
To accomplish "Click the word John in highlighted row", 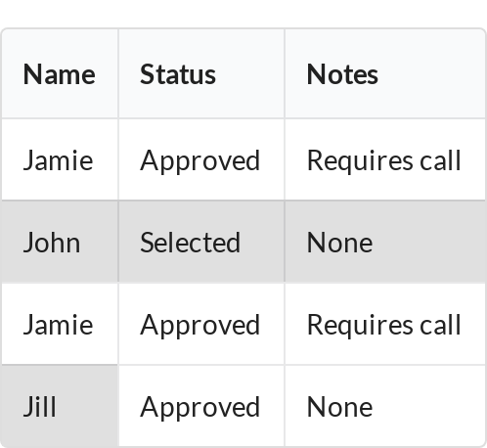I will pyautogui.click(x=52, y=242).
